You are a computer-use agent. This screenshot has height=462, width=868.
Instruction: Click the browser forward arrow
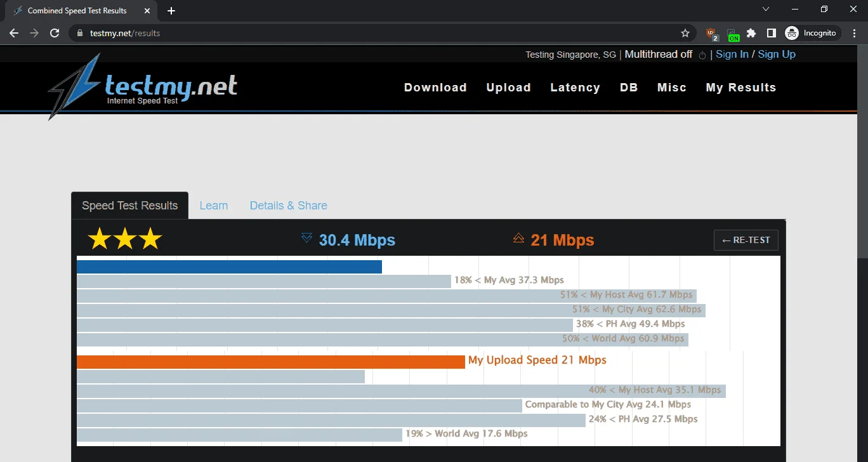[34, 33]
